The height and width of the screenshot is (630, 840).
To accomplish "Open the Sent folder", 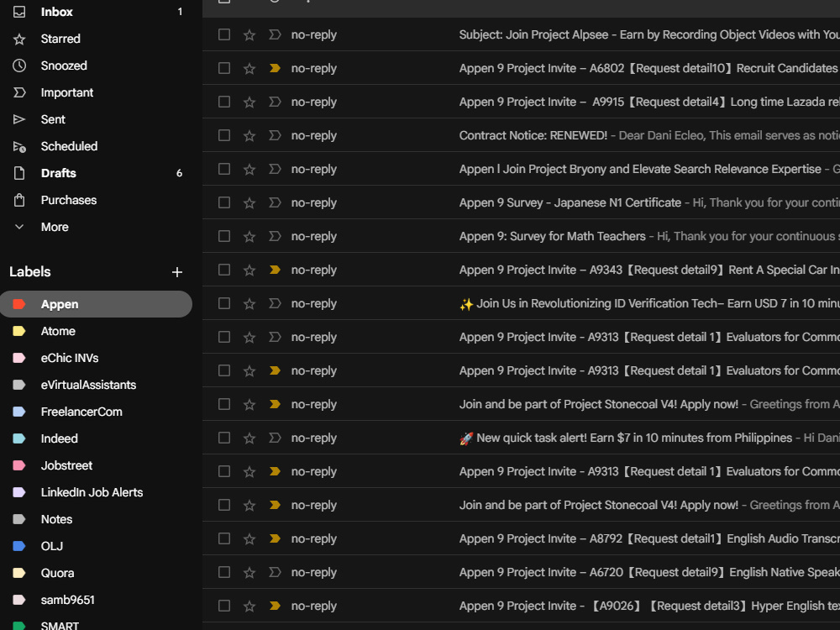I will [96, 119].
